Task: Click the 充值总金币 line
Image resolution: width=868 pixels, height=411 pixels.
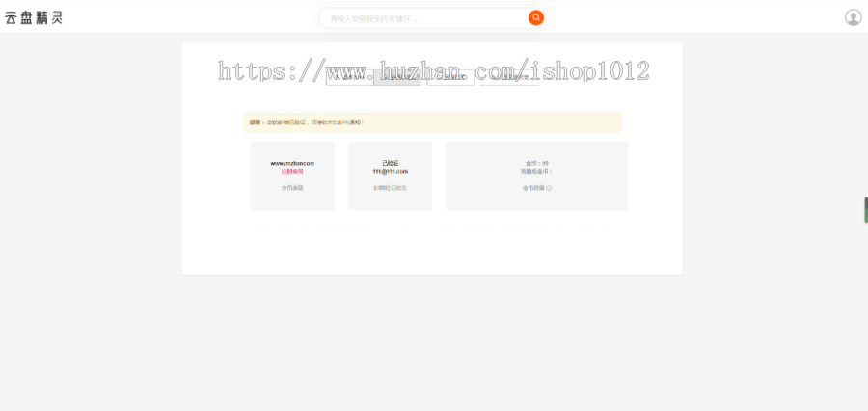Action: coord(536,171)
